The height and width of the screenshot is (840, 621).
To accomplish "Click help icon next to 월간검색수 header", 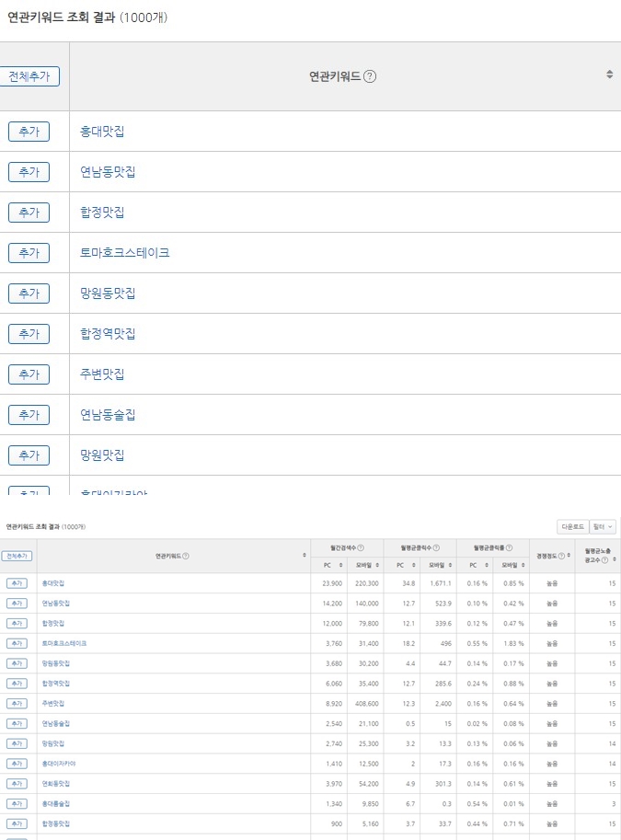I will tap(360, 547).
